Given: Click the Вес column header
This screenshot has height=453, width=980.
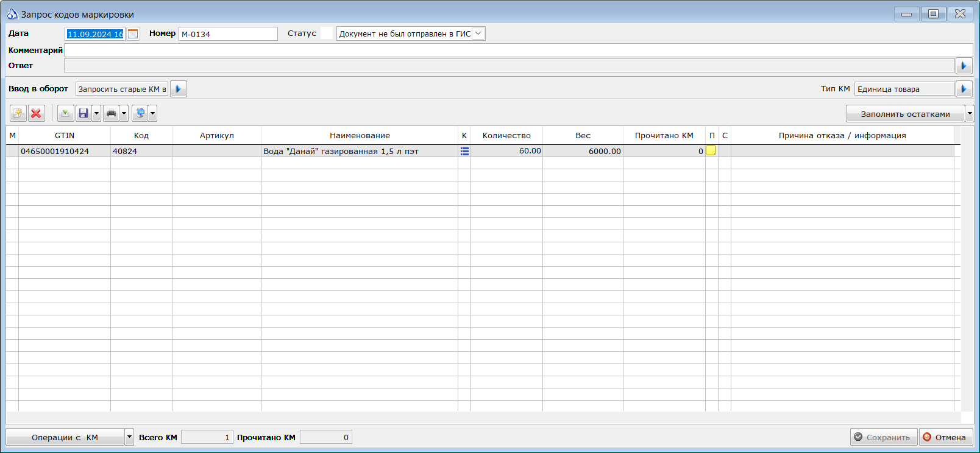Looking at the screenshot, I should click(583, 135).
